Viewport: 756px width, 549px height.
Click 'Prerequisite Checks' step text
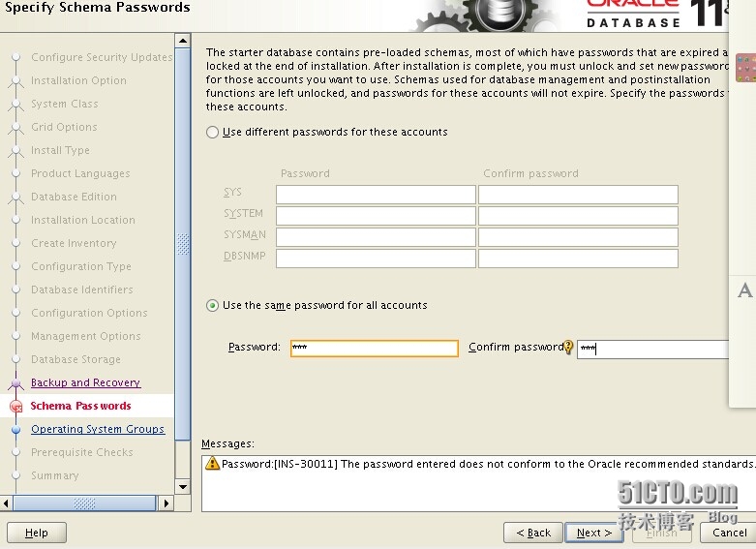click(x=82, y=452)
